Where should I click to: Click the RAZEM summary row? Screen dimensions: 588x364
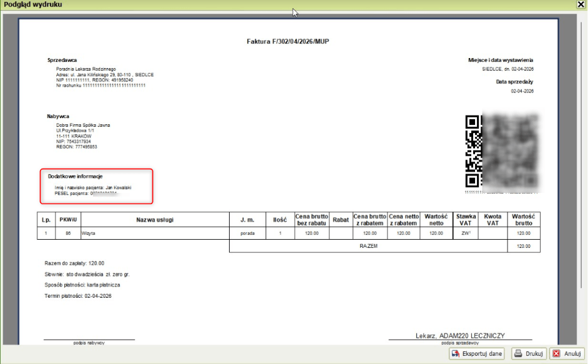point(368,246)
